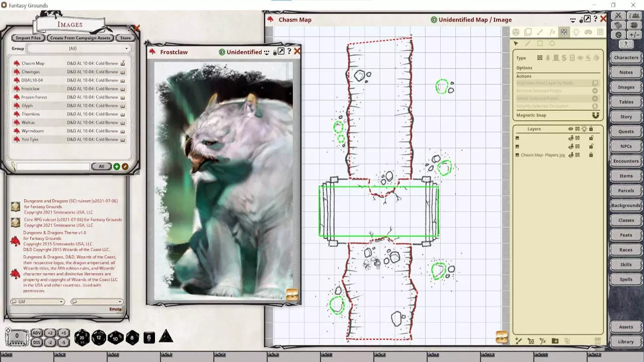Viewport: 644px width, 362px height.
Task: Toggle the ADV roll button
Action: 37,333
